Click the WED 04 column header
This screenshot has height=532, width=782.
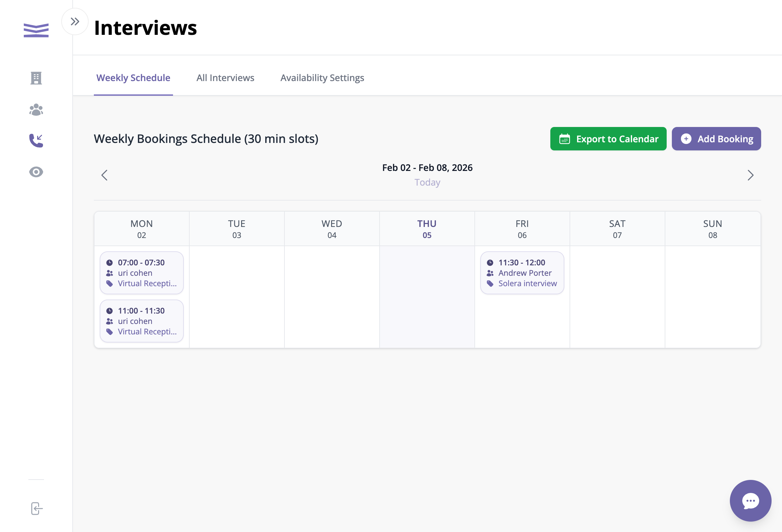coord(332,229)
